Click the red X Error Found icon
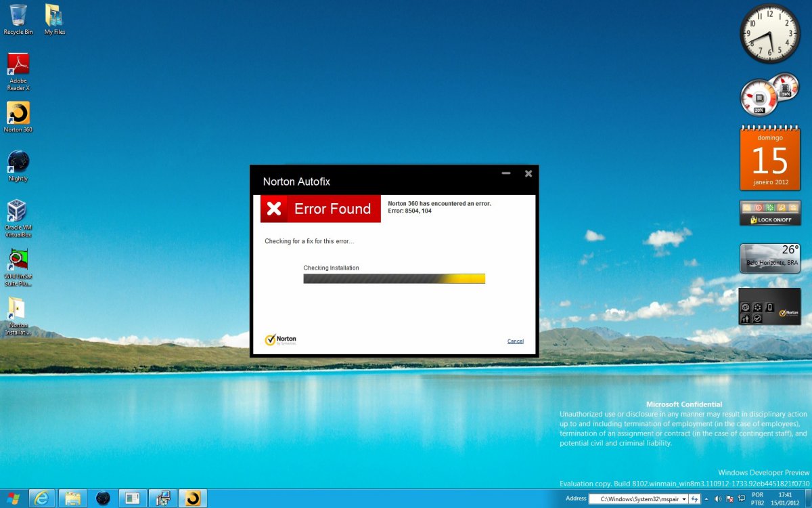 (x=274, y=209)
